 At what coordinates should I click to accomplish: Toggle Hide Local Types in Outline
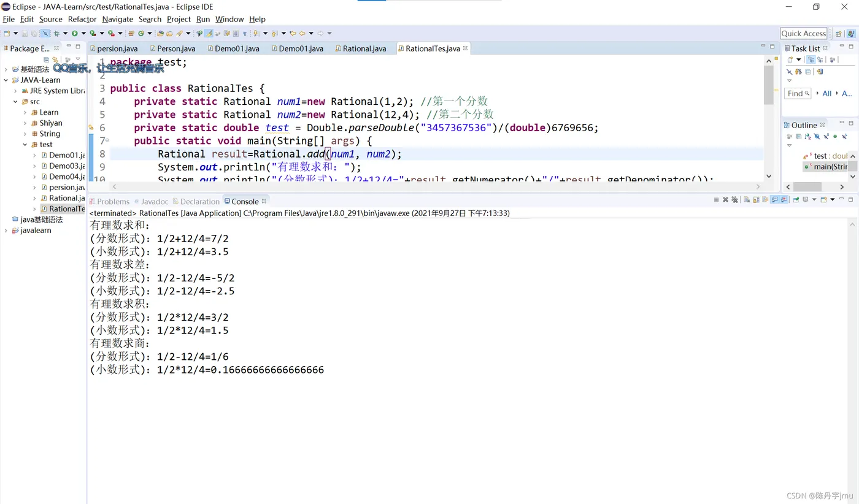click(x=844, y=136)
